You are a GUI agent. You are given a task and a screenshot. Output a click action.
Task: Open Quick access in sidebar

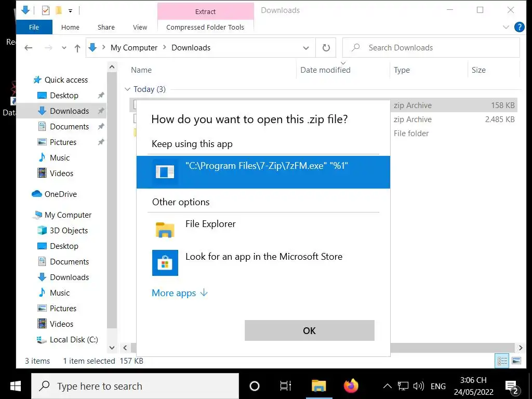coord(66,79)
